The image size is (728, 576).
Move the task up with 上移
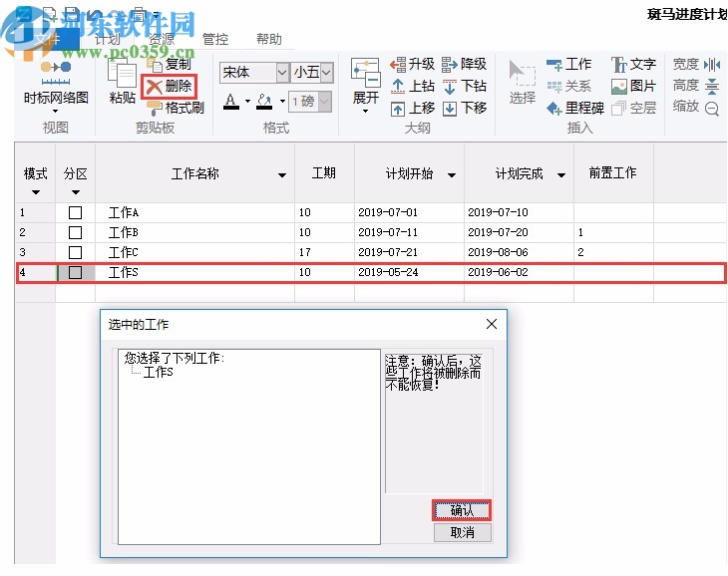[x=412, y=108]
